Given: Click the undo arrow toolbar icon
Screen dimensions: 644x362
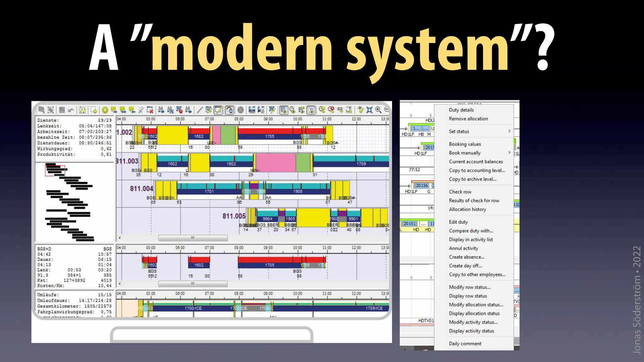Looking at the screenshot, I should click(71, 110).
